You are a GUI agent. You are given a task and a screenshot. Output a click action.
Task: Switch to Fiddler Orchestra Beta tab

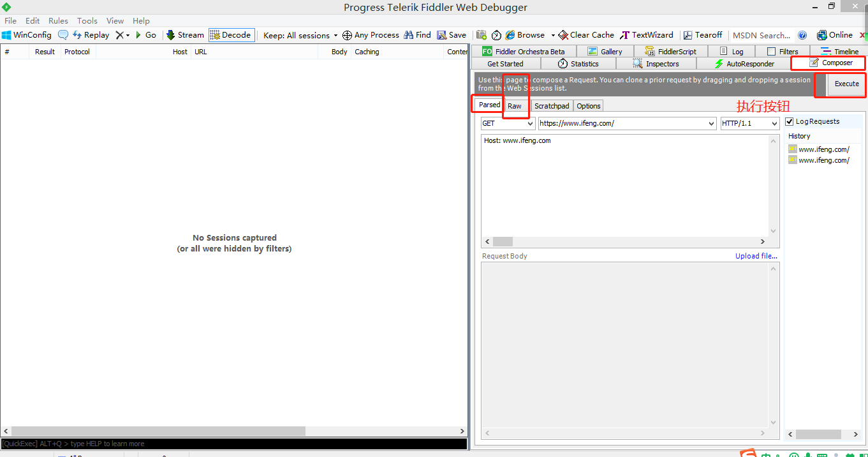tap(524, 52)
